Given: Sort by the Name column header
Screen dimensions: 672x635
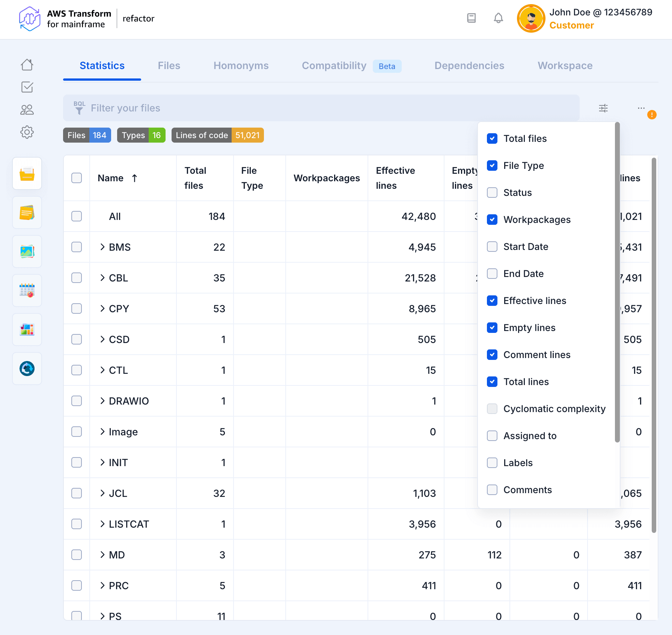Looking at the screenshot, I should (111, 178).
